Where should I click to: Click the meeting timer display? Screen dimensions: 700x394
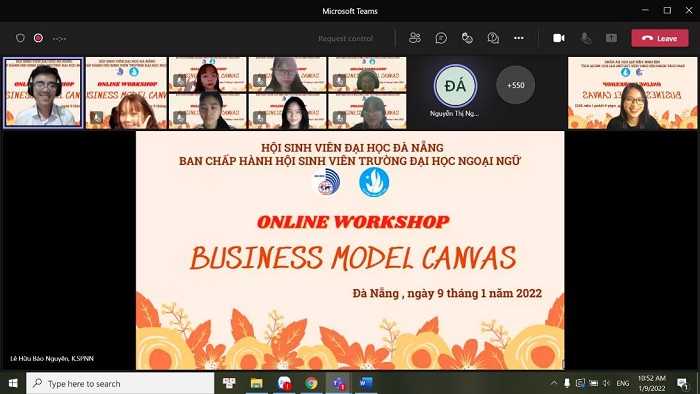tap(59, 39)
